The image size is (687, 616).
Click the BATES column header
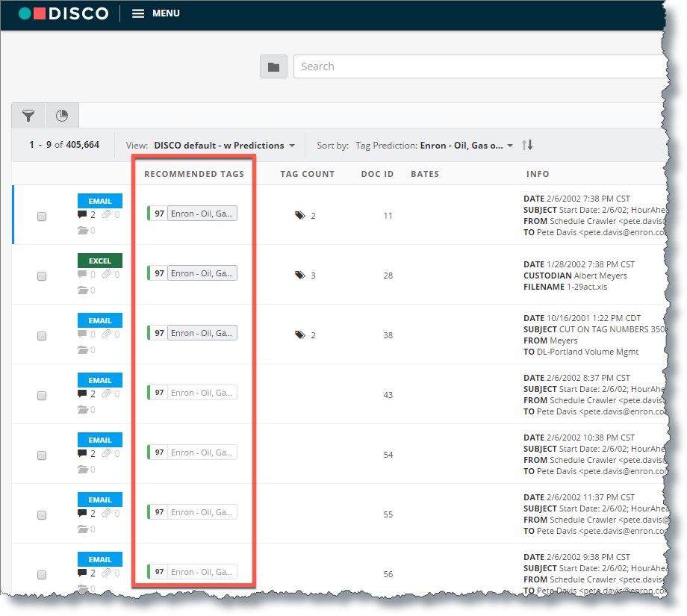(x=425, y=175)
